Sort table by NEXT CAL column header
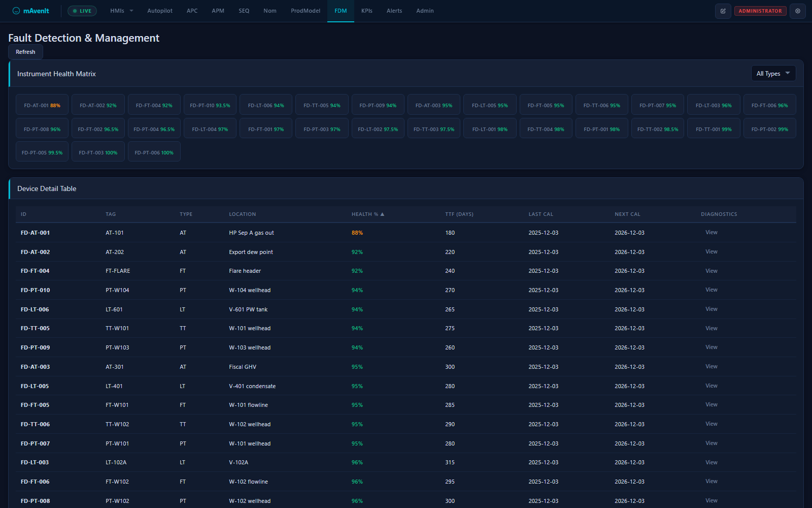This screenshot has height=508, width=812. (x=627, y=214)
